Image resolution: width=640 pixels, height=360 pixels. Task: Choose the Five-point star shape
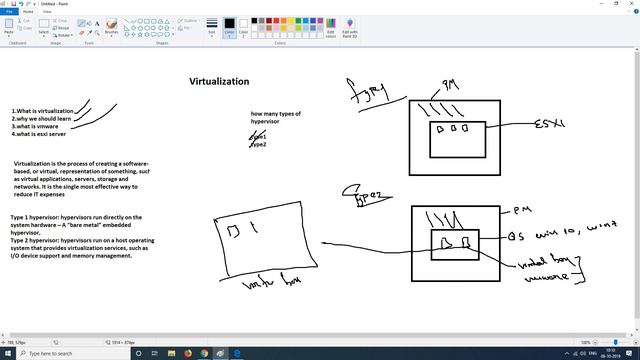140,35
